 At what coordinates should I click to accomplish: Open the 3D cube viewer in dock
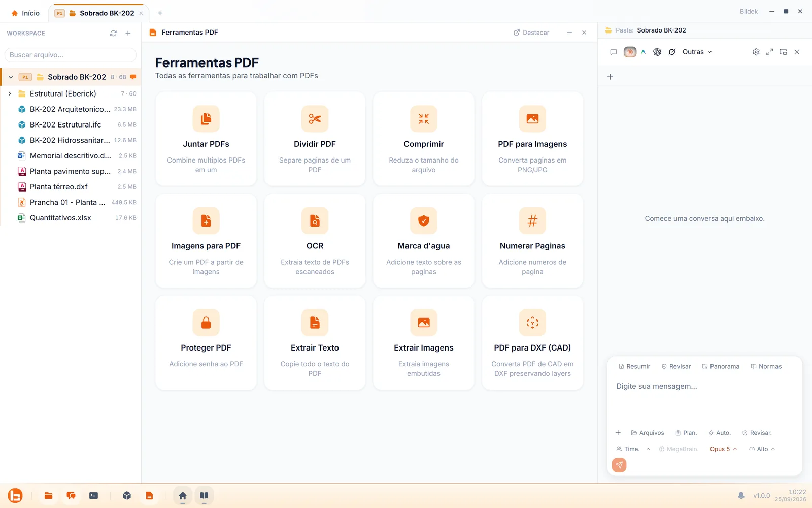(127, 496)
